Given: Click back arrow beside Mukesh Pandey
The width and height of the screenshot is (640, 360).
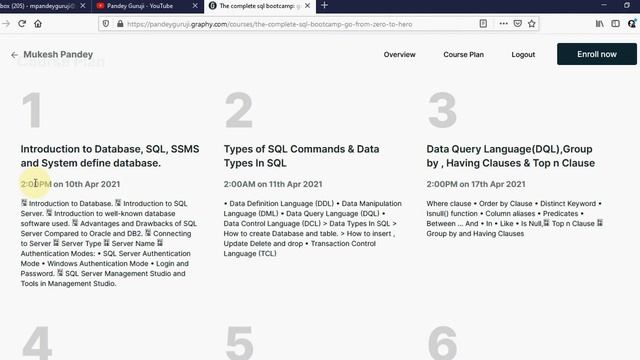Looking at the screenshot, I should coord(15,55).
